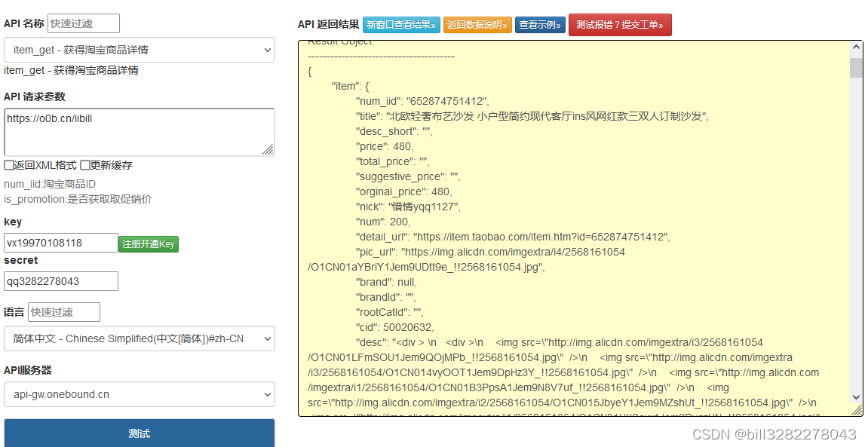The height and width of the screenshot is (447, 868).
Task: Click the is_promotion:是否获取取促销价 hint text
Action: [x=78, y=199]
